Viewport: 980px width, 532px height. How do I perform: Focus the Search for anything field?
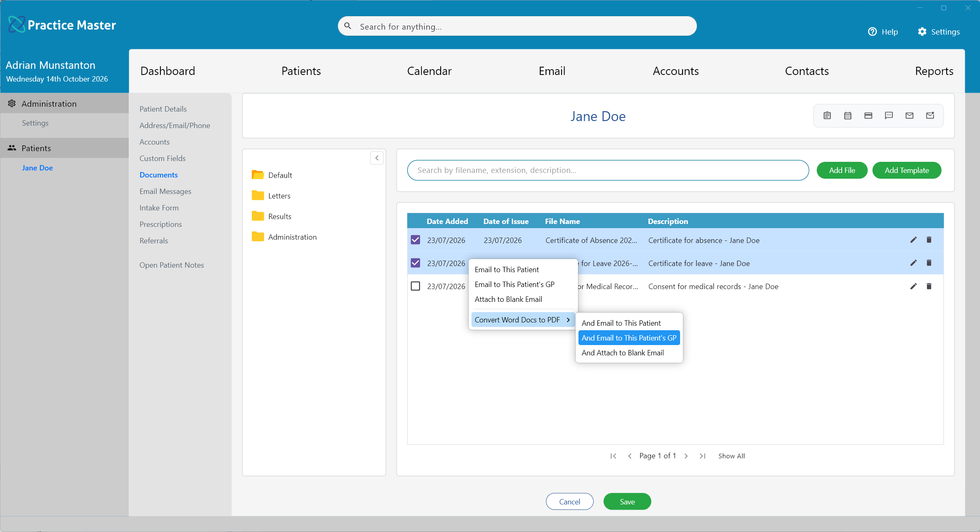(517, 26)
